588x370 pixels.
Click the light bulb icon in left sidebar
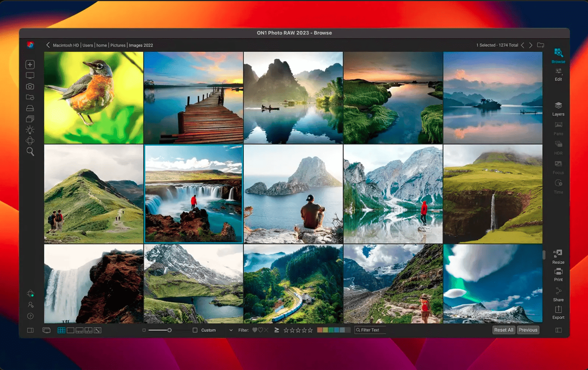[x=30, y=130]
